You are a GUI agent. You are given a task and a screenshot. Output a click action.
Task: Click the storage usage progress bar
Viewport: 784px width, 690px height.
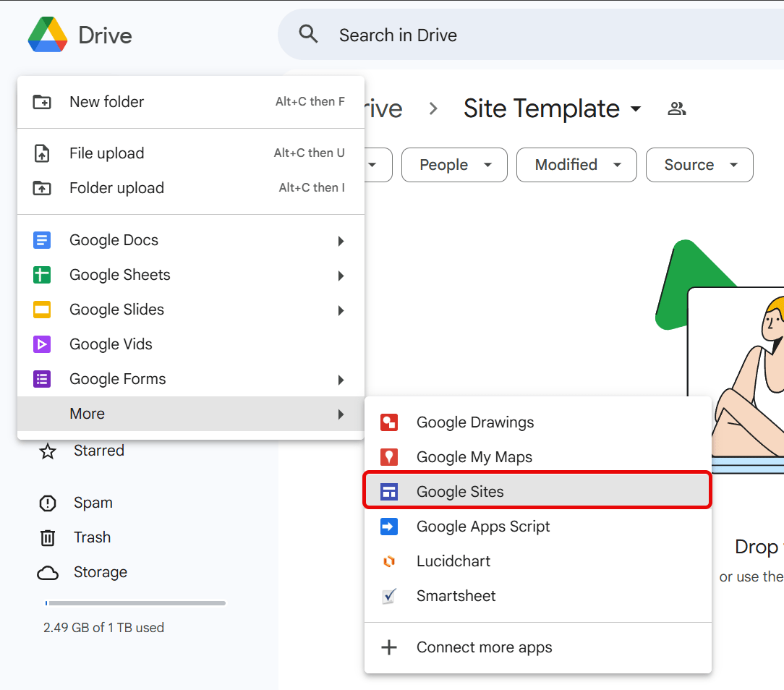(x=135, y=603)
